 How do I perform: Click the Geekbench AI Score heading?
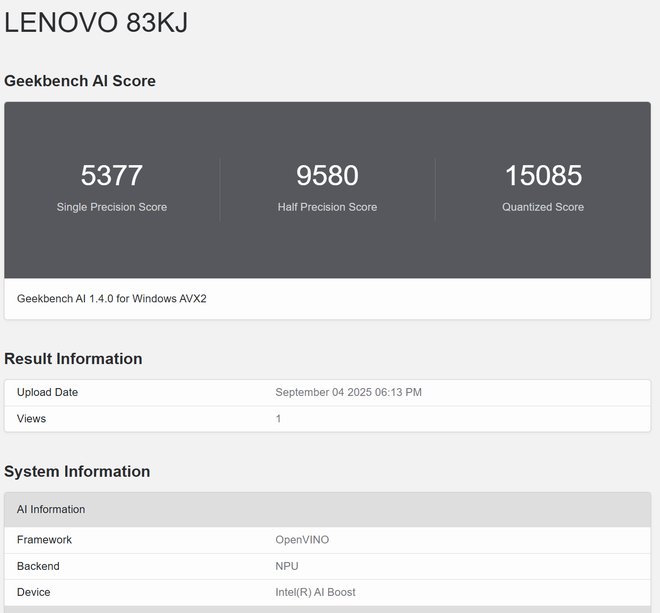coord(80,81)
